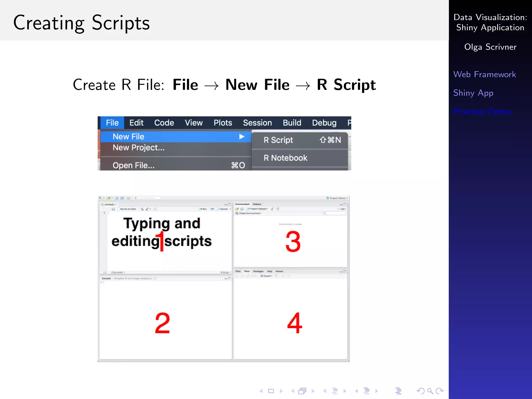Click the go-back curved arrow icon
The height and width of the screenshot is (399, 532).
tap(420, 391)
